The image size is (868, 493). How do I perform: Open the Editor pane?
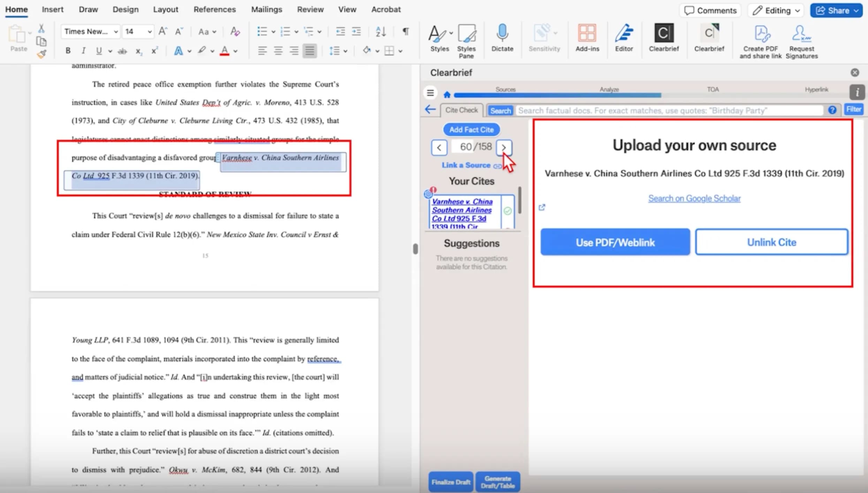[x=624, y=38]
